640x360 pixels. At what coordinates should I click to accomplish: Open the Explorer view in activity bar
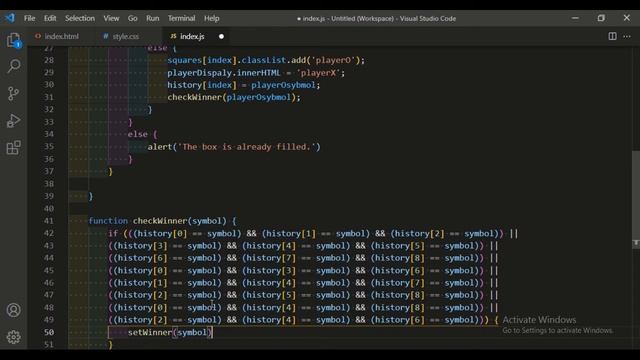point(13,40)
